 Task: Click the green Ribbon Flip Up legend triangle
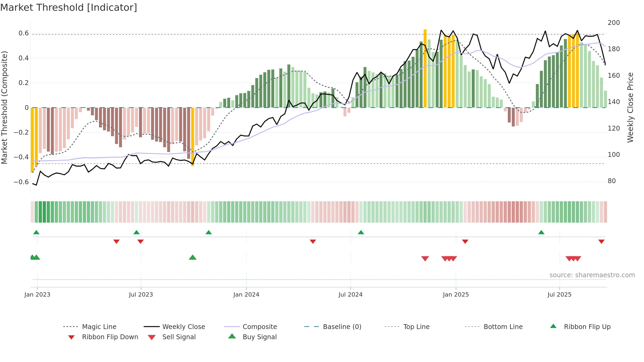pyautogui.click(x=553, y=326)
